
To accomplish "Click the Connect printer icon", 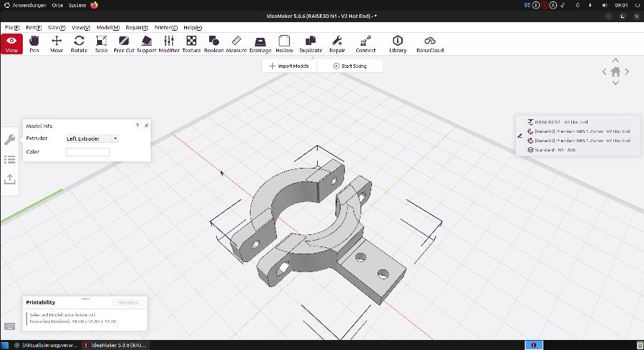I will pos(366,44).
